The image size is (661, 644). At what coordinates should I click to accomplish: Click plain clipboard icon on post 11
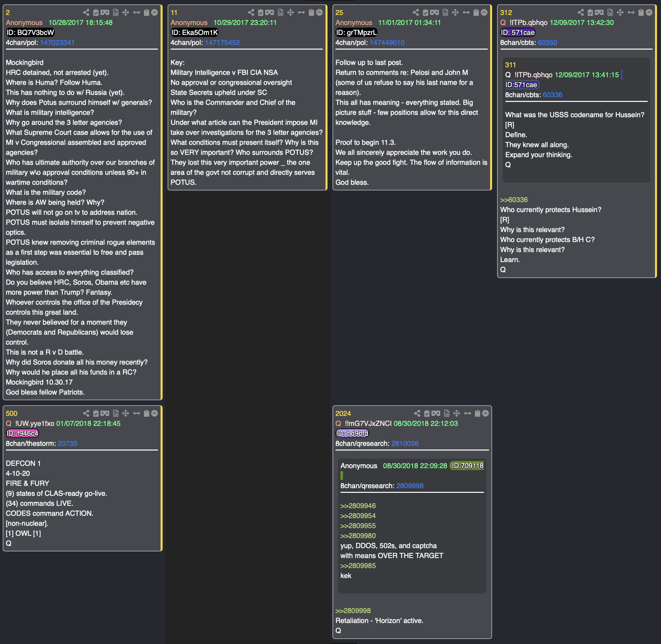312,13
